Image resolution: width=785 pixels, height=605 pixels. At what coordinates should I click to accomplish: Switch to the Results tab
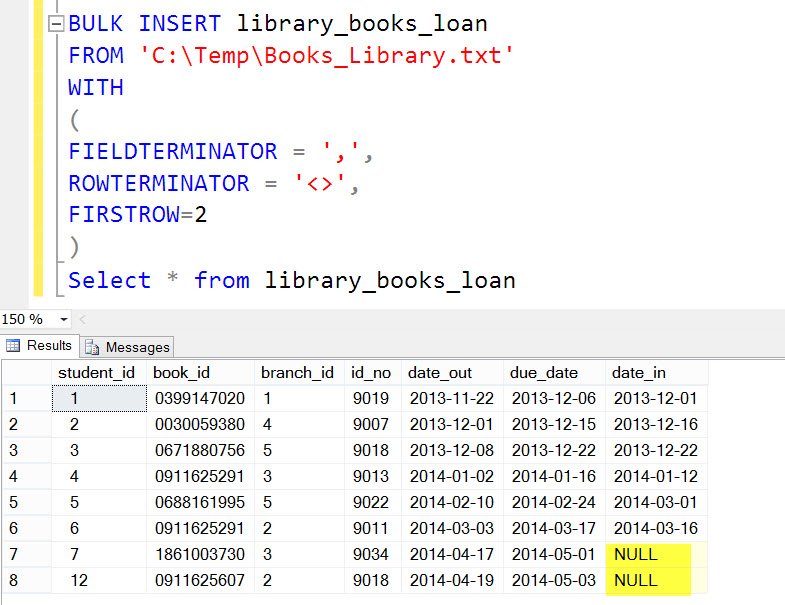[x=40, y=346]
